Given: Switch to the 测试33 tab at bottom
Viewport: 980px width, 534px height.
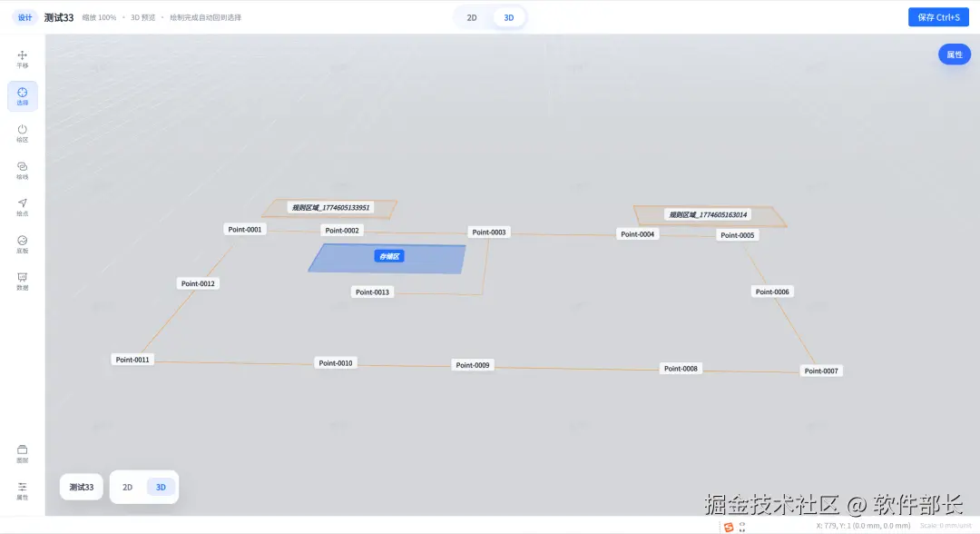Looking at the screenshot, I should (x=81, y=487).
